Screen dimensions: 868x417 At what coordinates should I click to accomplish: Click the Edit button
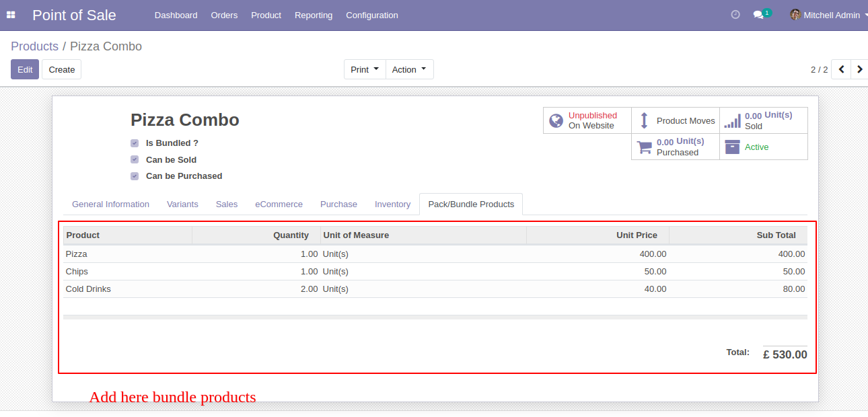pyautogui.click(x=25, y=69)
